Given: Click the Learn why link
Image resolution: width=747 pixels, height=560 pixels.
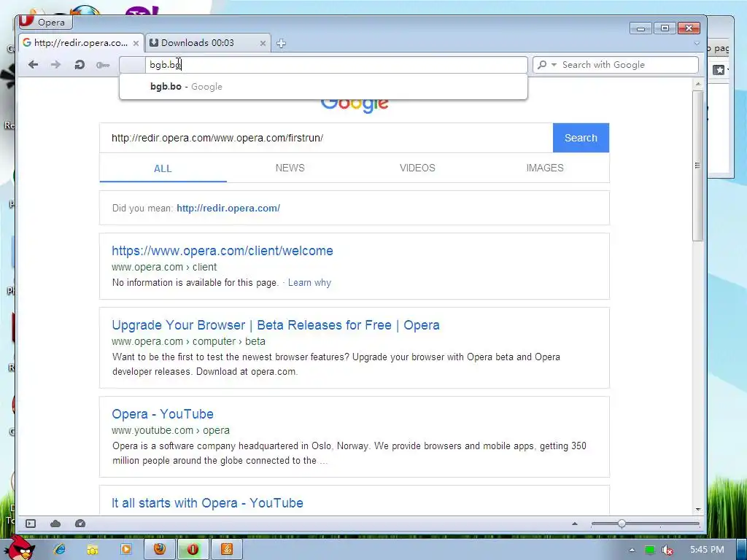Looking at the screenshot, I should [x=309, y=283].
